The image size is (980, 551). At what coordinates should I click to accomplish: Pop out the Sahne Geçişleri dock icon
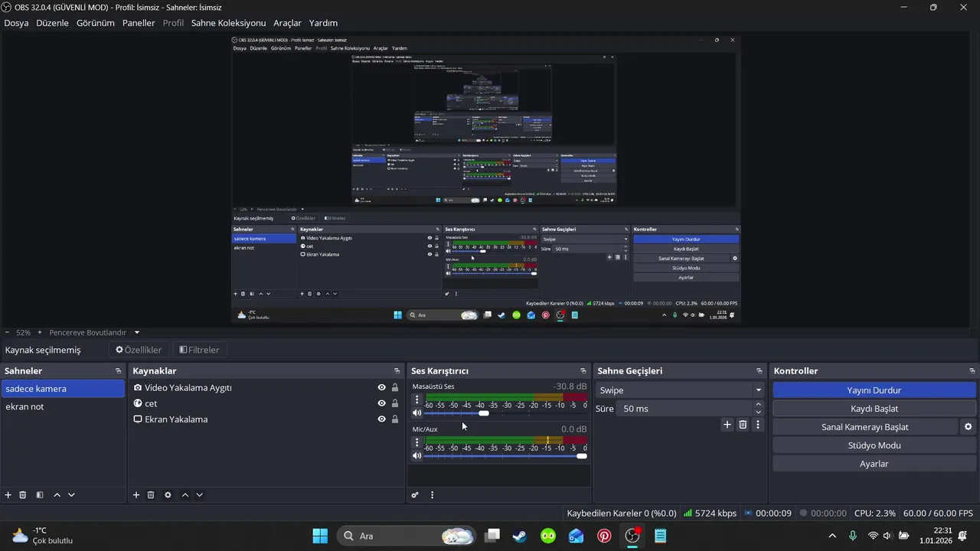758,371
